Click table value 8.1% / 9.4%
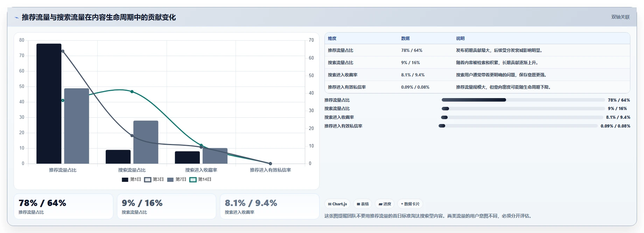The image size is (644, 233). pyautogui.click(x=413, y=75)
